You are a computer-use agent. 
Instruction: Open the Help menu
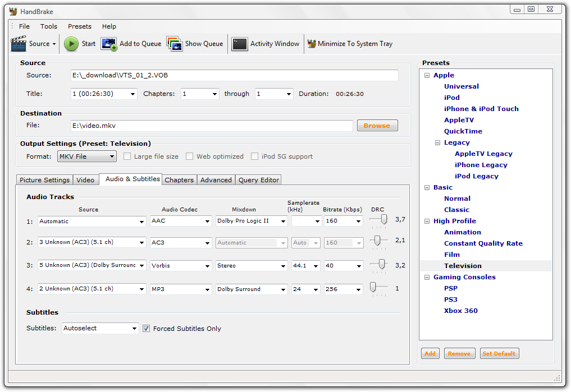pyautogui.click(x=109, y=26)
